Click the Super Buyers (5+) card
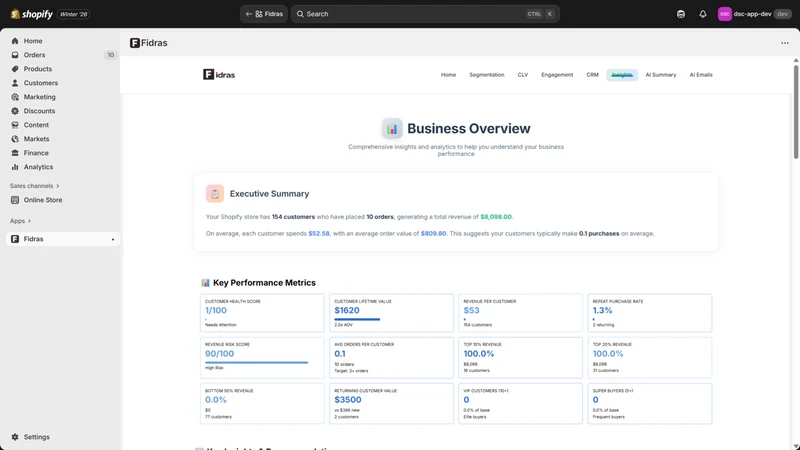Screen dimensions: 800x450 [649, 404]
